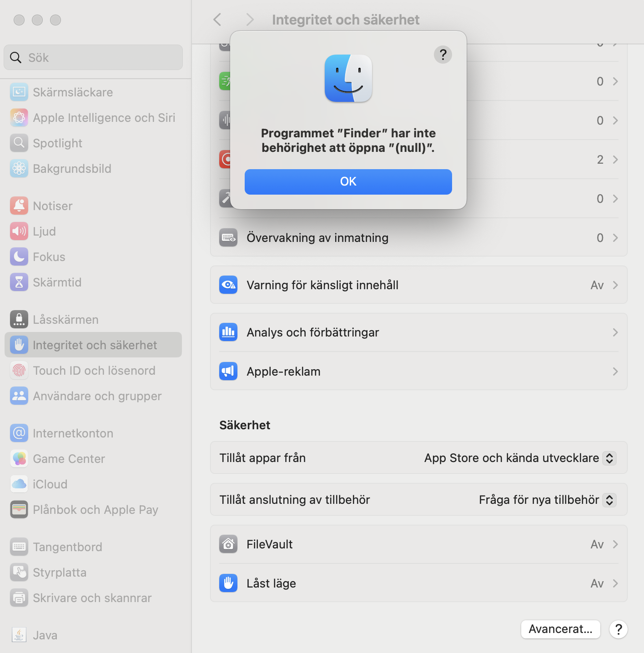Click the Låsskärmen lock icon
Screen dimensions: 644x653
point(19,320)
